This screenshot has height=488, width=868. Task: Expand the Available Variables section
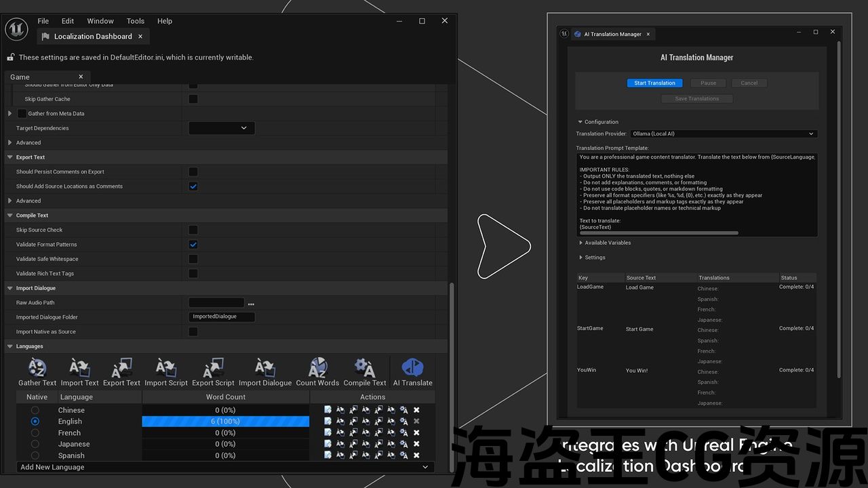pos(581,243)
